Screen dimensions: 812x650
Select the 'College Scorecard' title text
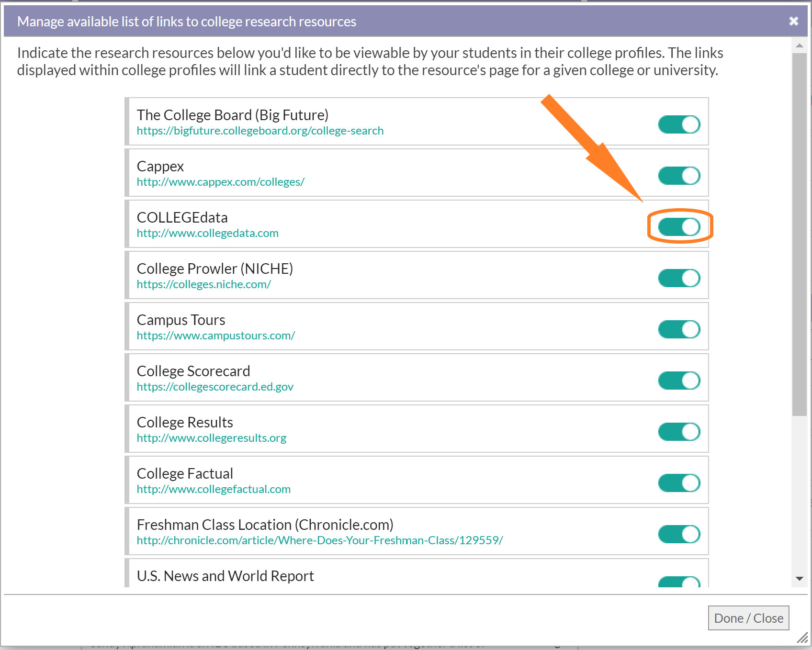pyautogui.click(x=193, y=371)
